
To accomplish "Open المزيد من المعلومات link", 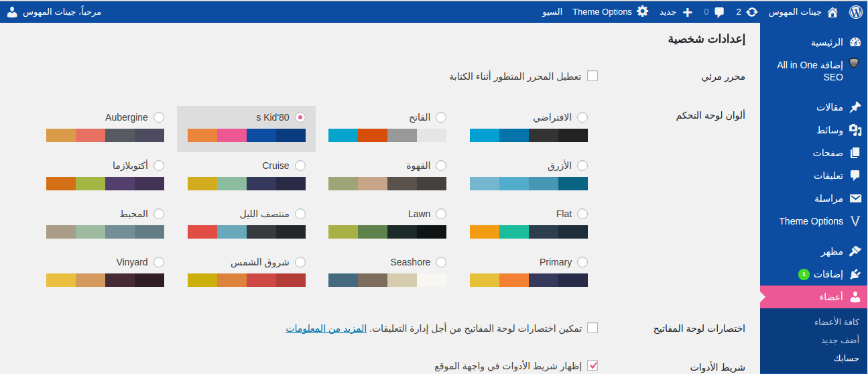I will click(x=326, y=328).
